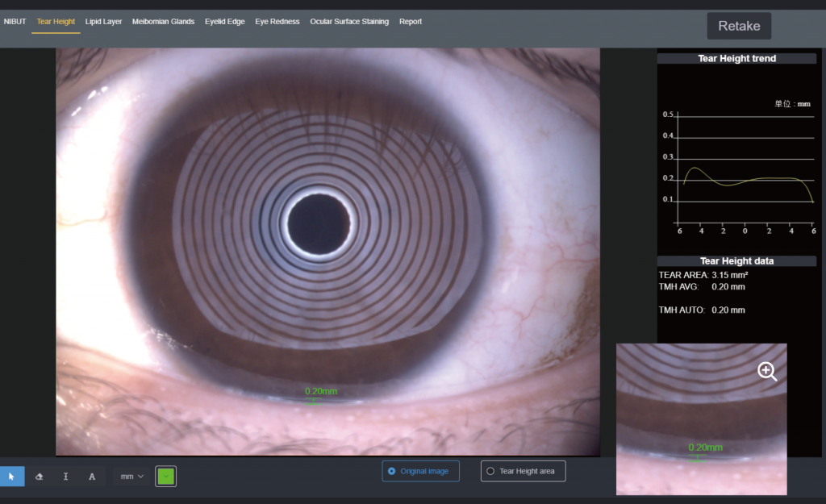Select the eraser tool
The width and height of the screenshot is (826, 504).
(39, 476)
